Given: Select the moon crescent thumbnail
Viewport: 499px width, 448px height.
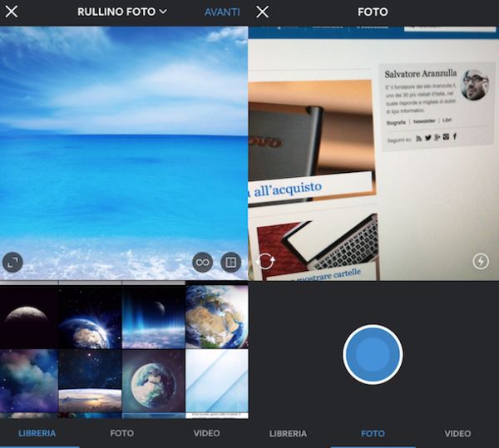Looking at the screenshot, I should (29, 315).
